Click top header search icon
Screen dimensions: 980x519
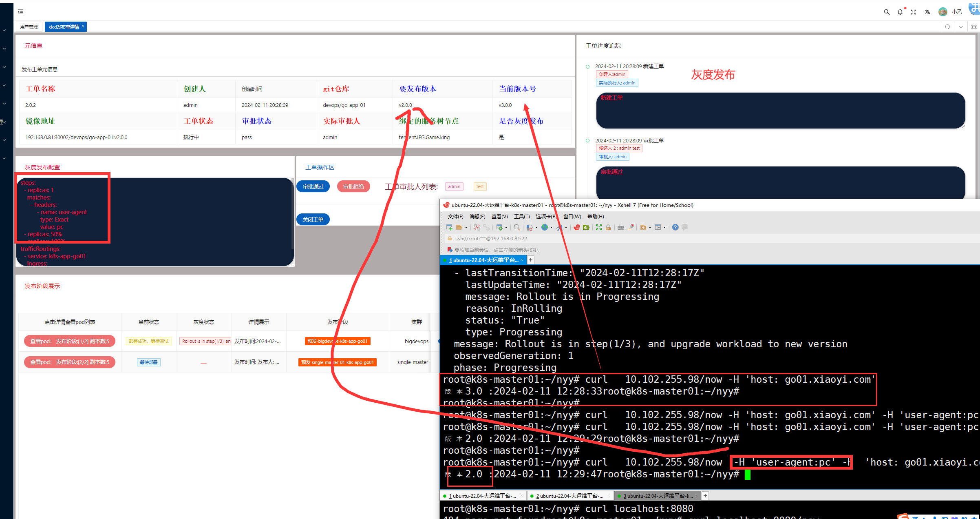point(887,12)
